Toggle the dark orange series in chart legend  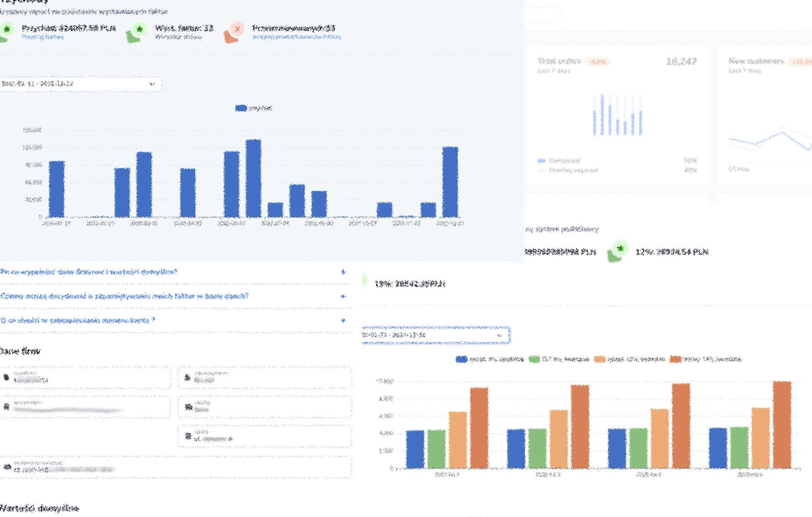pos(675,359)
